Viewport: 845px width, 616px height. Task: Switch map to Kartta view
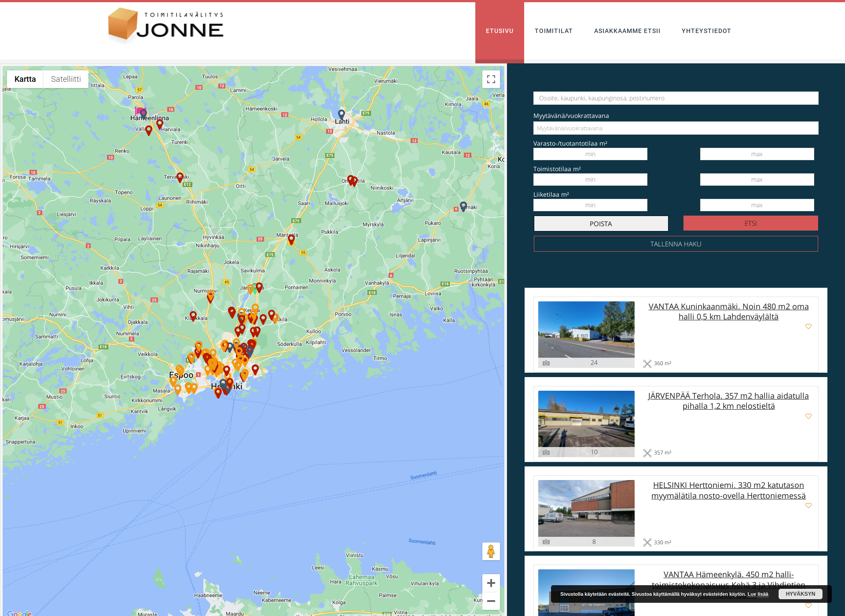point(25,79)
